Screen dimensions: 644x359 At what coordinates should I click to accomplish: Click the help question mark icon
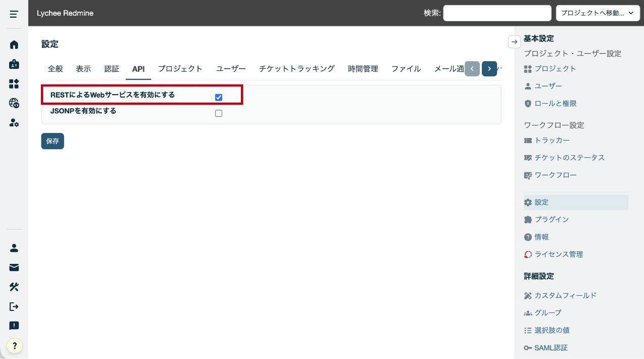pos(15,346)
